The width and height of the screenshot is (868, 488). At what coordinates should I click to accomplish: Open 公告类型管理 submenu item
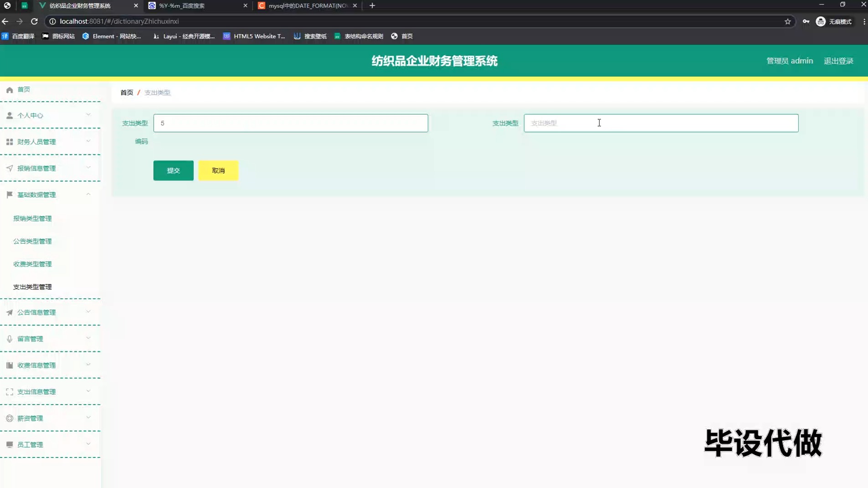click(x=32, y=241)
